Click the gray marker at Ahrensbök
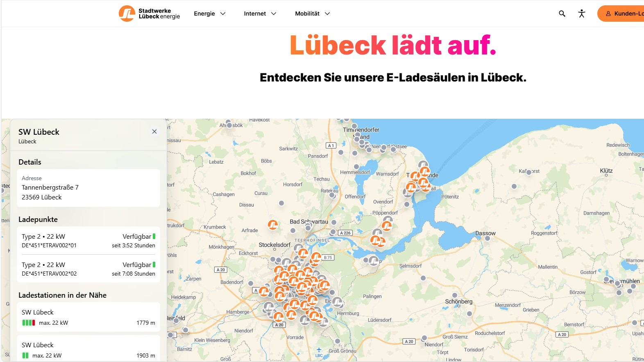This screenshot has height=362, width=644. pyautogui.click(x=229, y=125)
